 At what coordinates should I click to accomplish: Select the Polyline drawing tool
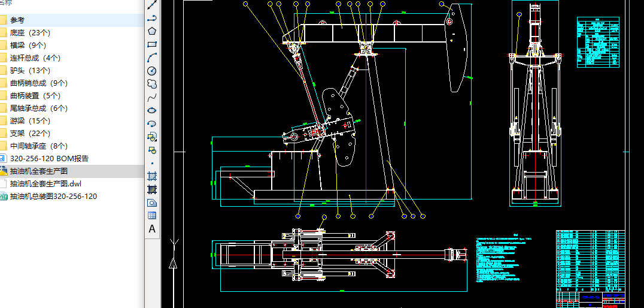152,18
